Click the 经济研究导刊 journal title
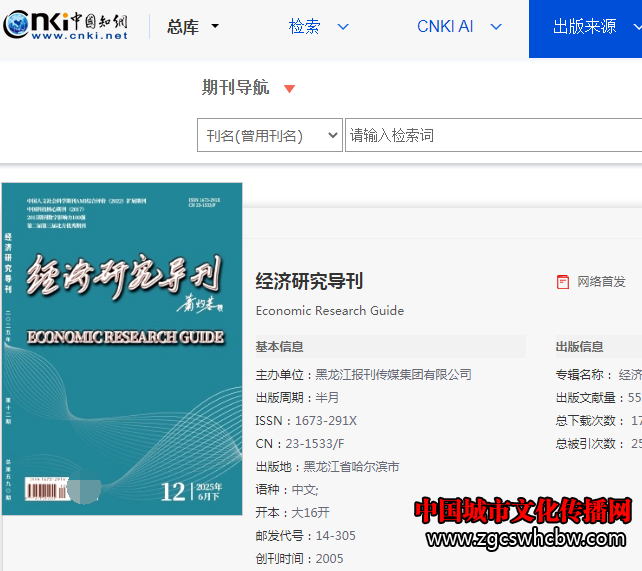Screen dimensions: 642x571 tap(309, 281)
